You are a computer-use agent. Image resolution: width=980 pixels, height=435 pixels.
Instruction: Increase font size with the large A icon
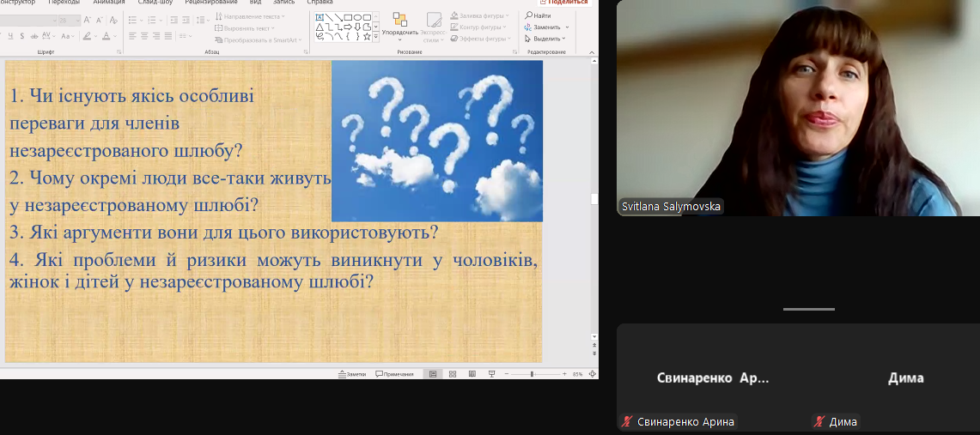(87, 20)
